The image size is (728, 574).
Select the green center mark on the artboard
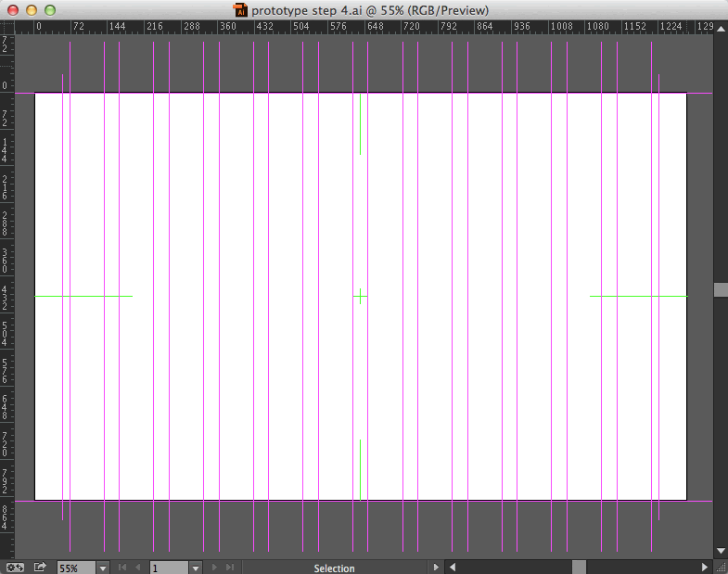coord(360,296)
